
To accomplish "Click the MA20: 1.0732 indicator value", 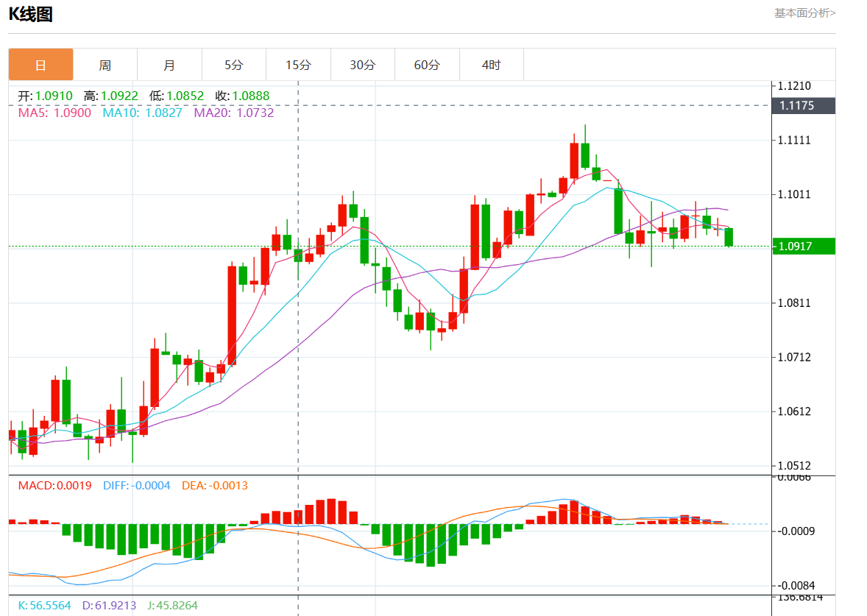I will [234, 113].
